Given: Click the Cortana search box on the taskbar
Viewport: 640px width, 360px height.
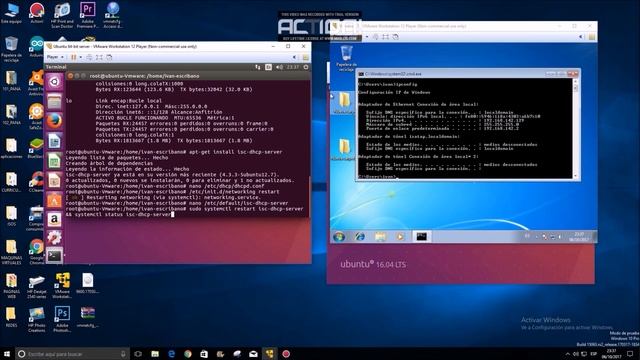Looking at the screenshot, I should (73, 354).
